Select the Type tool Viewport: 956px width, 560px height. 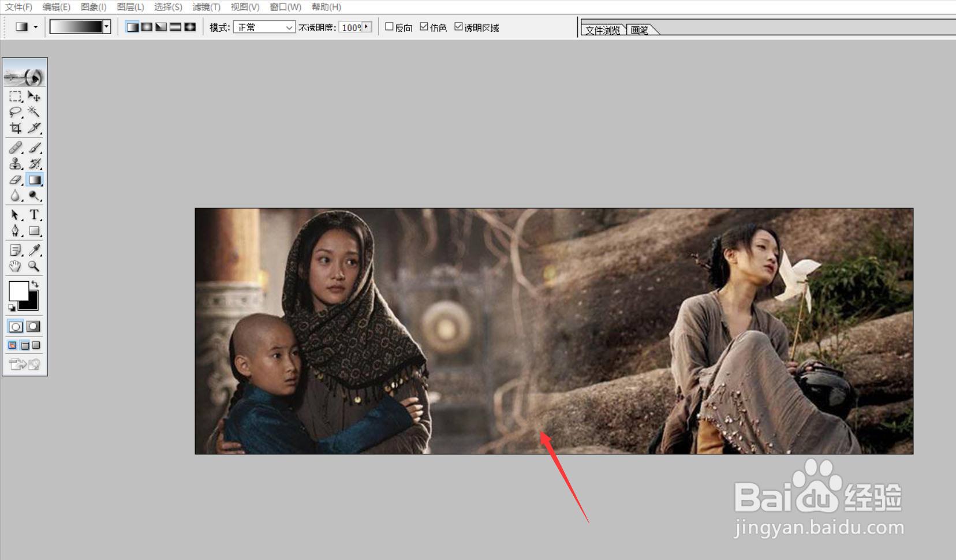[35, 215]
